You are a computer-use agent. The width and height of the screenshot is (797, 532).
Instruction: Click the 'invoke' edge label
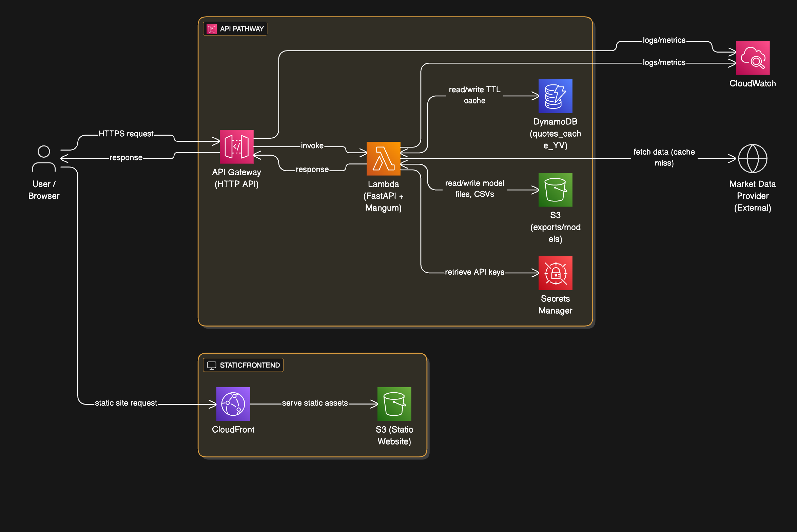click(x=312, y=145)
